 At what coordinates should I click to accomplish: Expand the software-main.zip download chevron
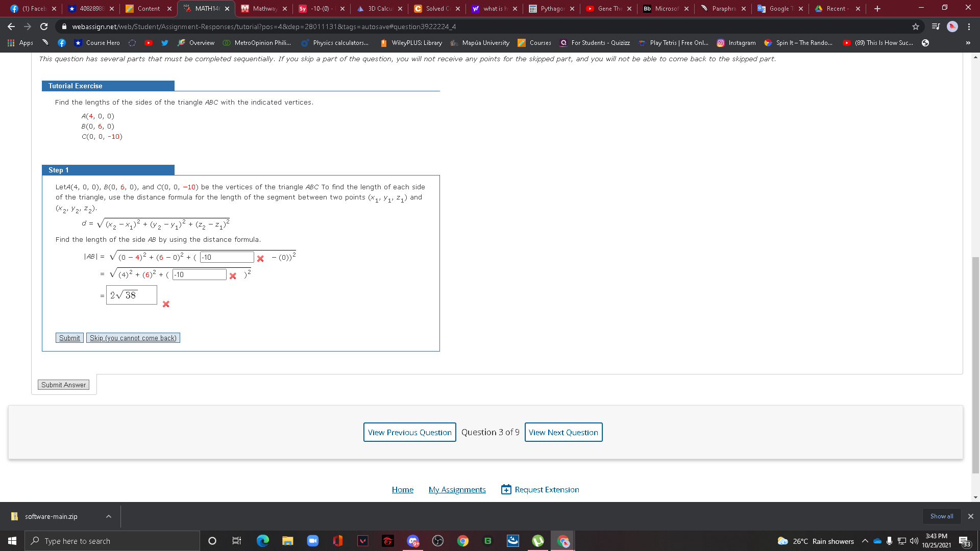pyautogui.click(x=108, y=516)
